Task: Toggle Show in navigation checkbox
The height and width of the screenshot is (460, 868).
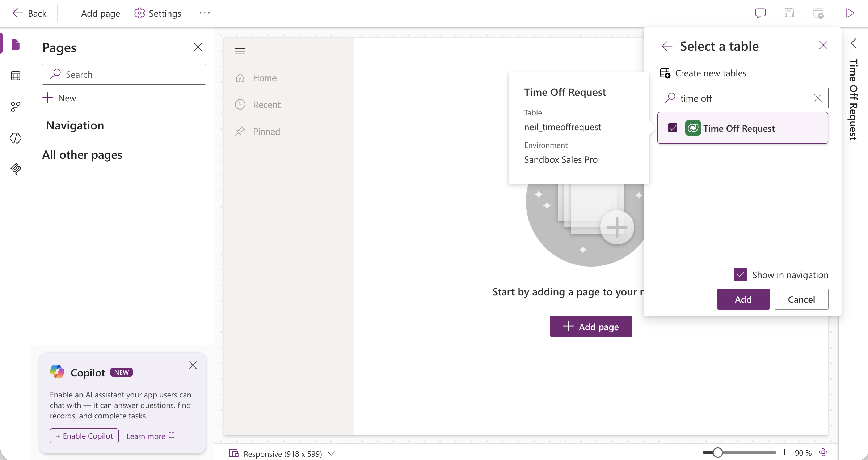Action: click(740, 274)
